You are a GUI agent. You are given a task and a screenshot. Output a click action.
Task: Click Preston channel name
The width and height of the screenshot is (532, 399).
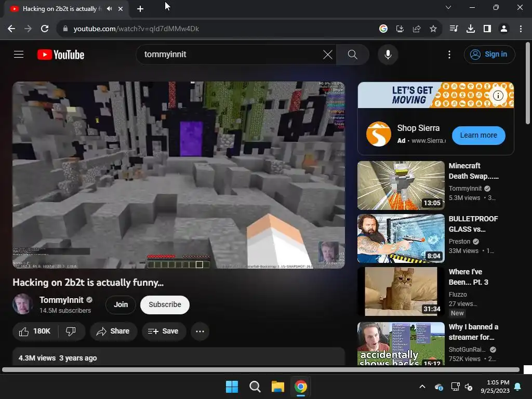tap(459, 241)
